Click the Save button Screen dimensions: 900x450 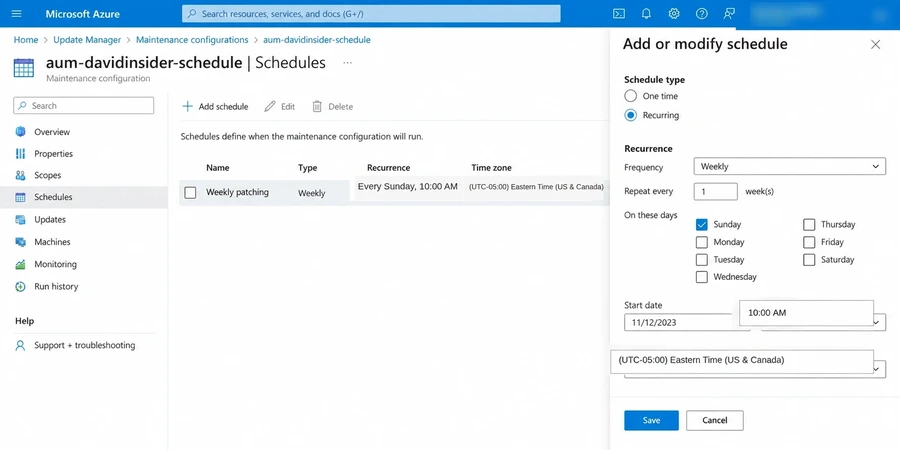tap(651, 420)
